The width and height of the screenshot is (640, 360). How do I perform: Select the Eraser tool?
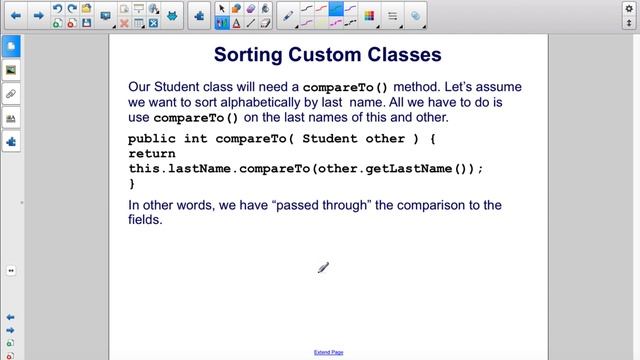click(x=265, y=23)
